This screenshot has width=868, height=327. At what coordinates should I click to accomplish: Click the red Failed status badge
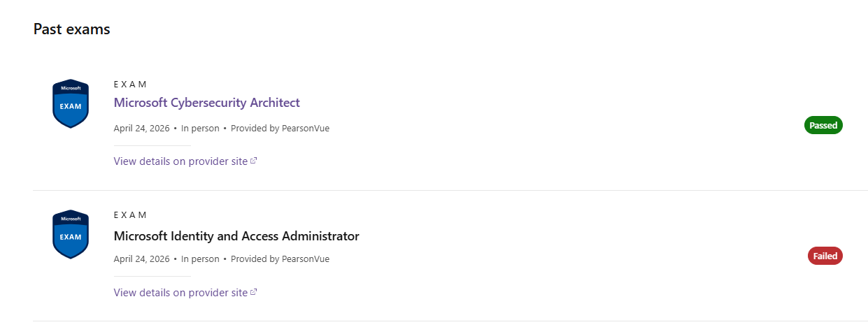pyautogui.click(x=825, y=256)
